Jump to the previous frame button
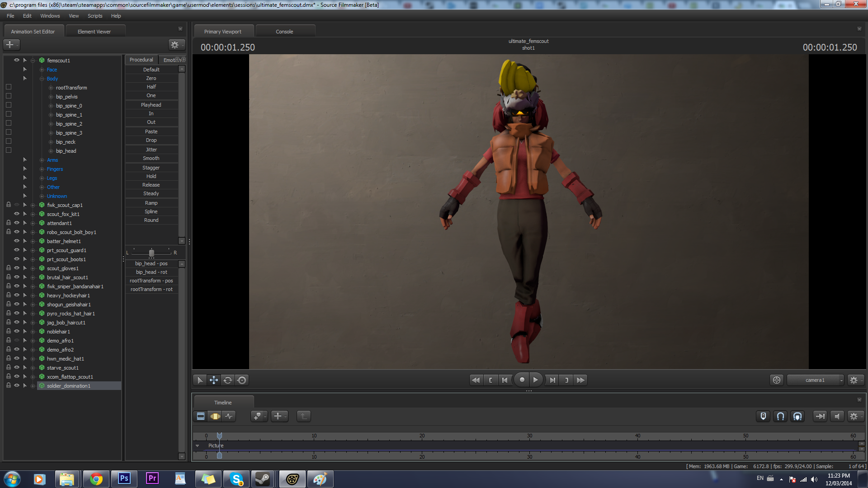This screenshot has width=868, height=488. tap(505, 380)
